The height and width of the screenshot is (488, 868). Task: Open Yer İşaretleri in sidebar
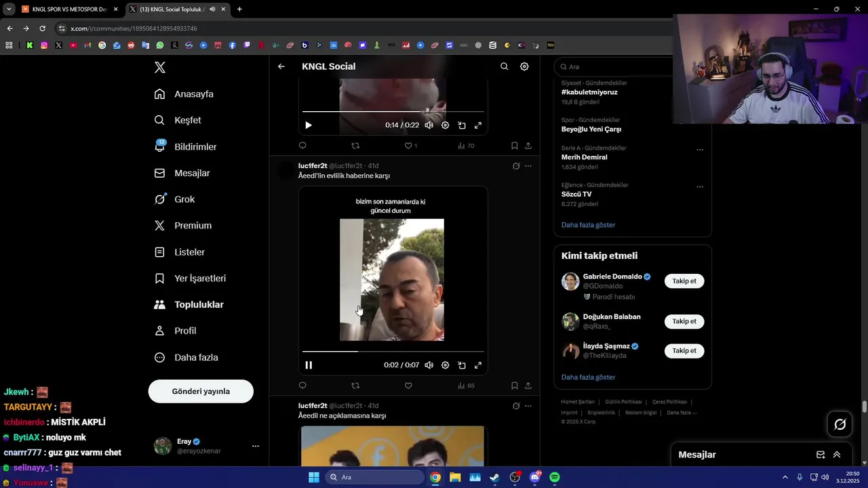coord(190,279)
